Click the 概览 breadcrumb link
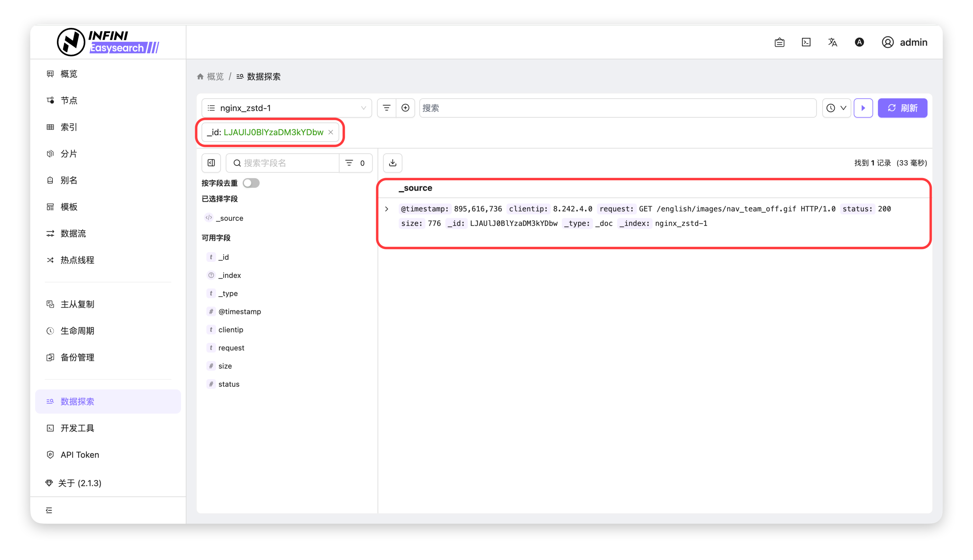The width and height of the screenshot is (973, 560). (215, 77)
